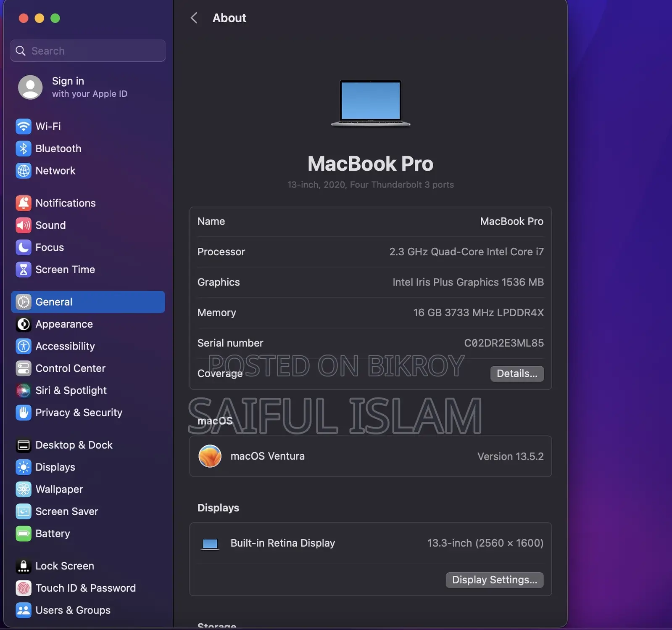Click the macOS Ventura logo icon
Screen dimensions: 672x630
[x=210, y=456]
